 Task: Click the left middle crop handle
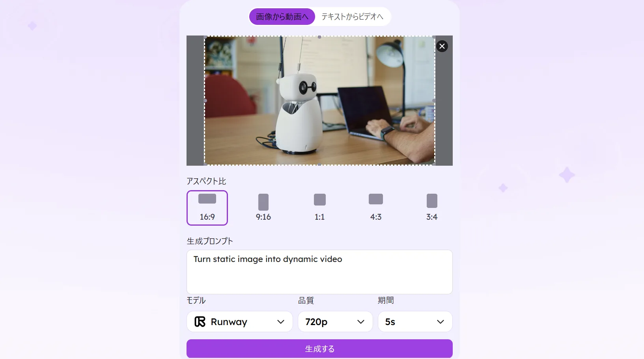click(x=205, y=101)
